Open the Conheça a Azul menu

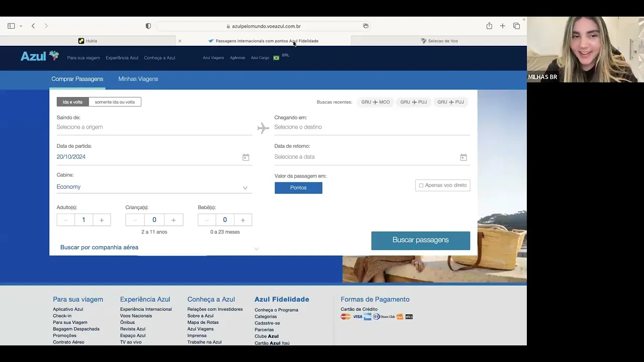[x=159, y=58]
